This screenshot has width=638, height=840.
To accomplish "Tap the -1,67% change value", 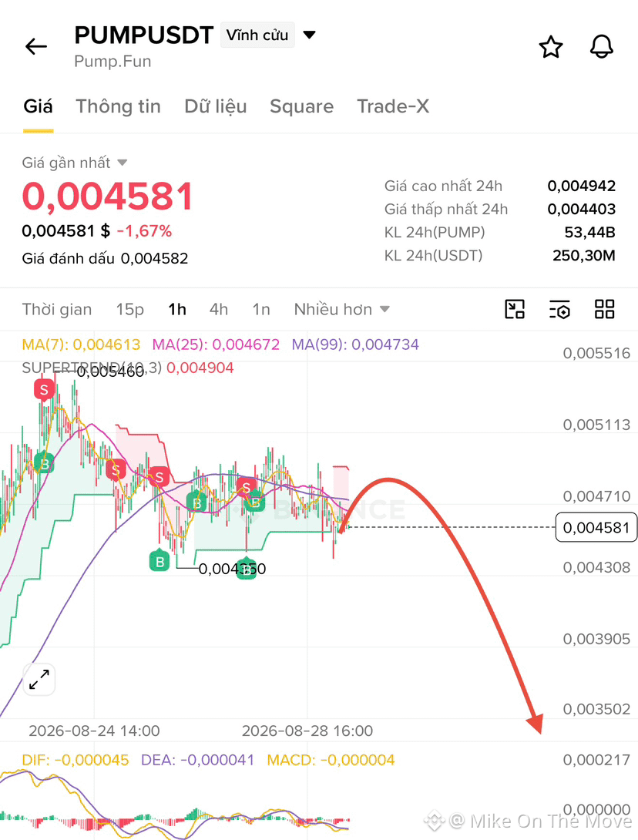I will (x=144, y=231).
